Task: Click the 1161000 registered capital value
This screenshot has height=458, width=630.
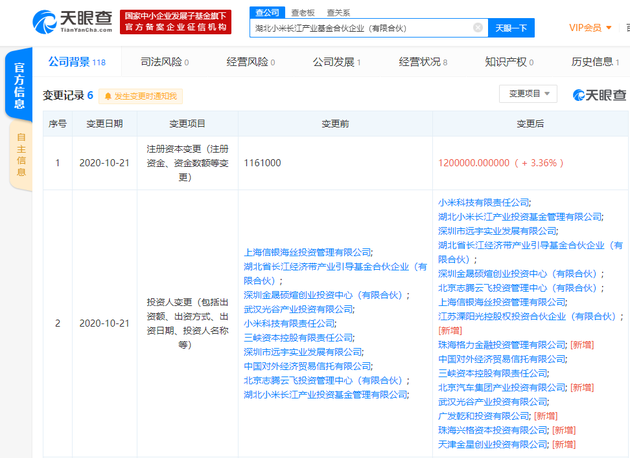Action: [262, 163]
